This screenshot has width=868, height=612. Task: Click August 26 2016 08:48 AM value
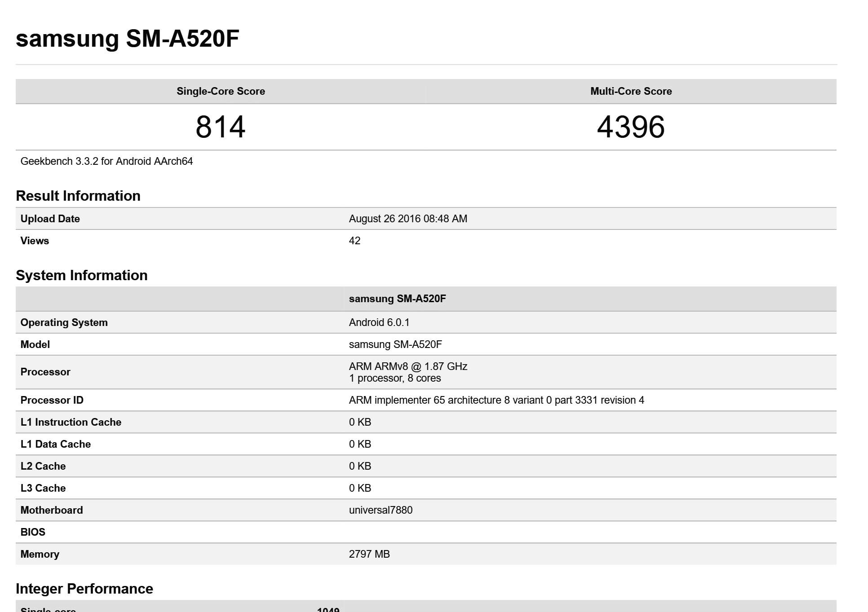click(x=408, y=219)
